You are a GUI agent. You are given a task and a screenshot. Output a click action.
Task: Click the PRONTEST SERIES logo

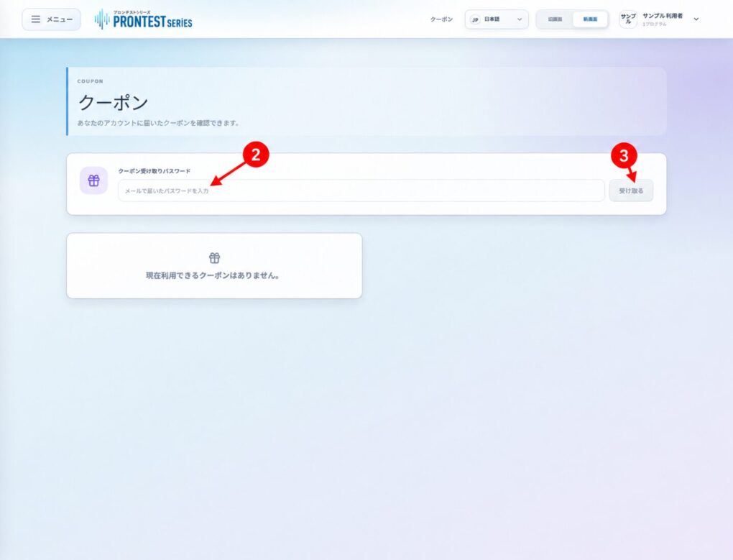[143, 19]
